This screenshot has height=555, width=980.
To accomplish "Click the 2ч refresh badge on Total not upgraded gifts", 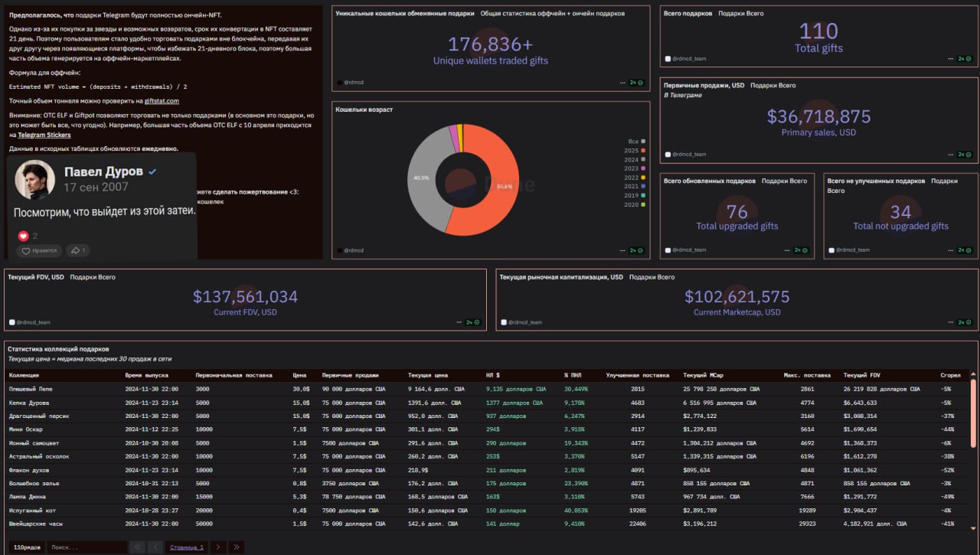I will (965, 250).
